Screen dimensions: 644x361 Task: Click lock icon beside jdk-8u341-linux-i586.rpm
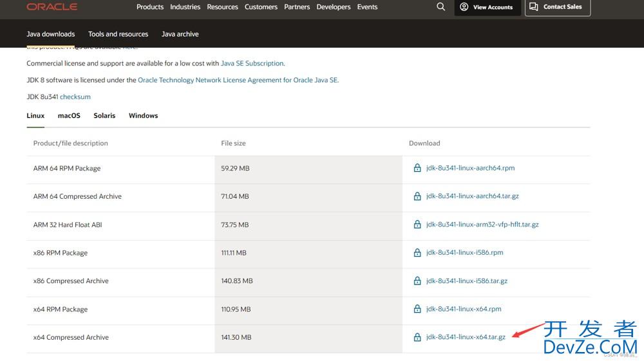click(417, 253)
